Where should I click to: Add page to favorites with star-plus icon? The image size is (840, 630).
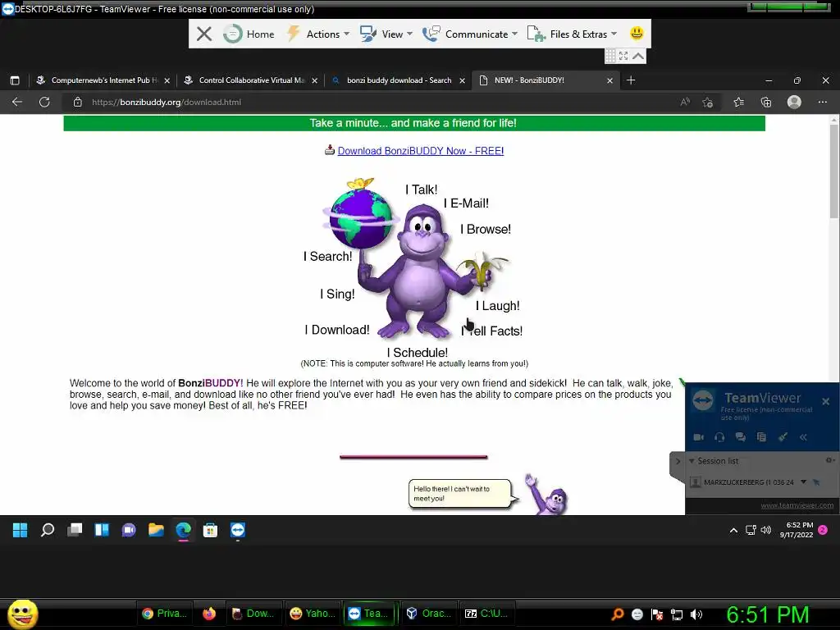pos(708,102)
